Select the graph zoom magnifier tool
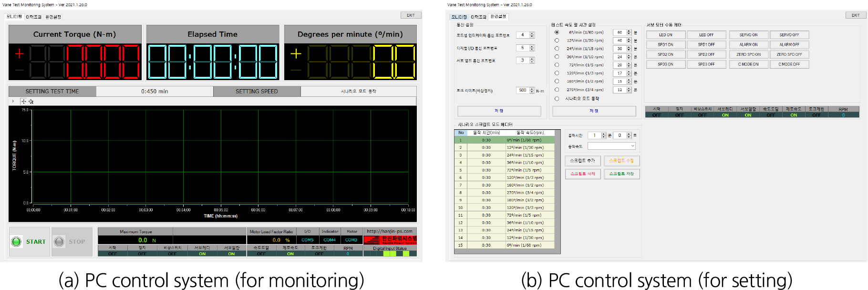 point(31,102)
